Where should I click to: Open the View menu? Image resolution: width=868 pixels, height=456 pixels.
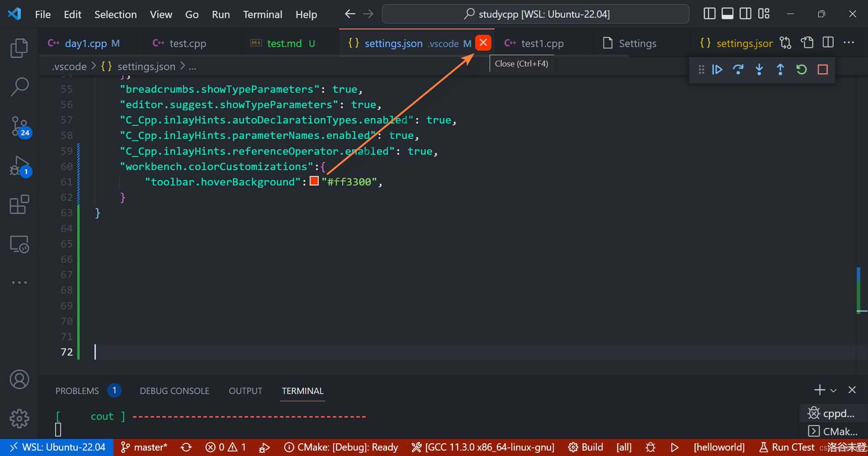tap(161, 14)
